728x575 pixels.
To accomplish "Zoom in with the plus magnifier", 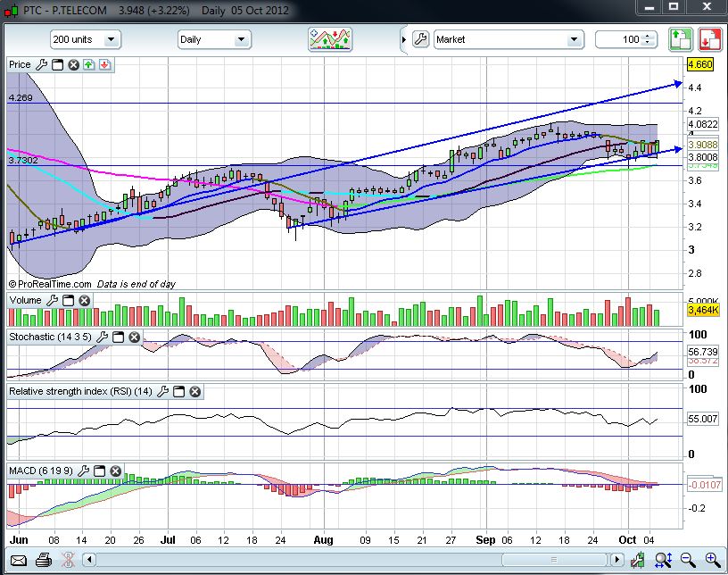I will (x=713, y=560).
